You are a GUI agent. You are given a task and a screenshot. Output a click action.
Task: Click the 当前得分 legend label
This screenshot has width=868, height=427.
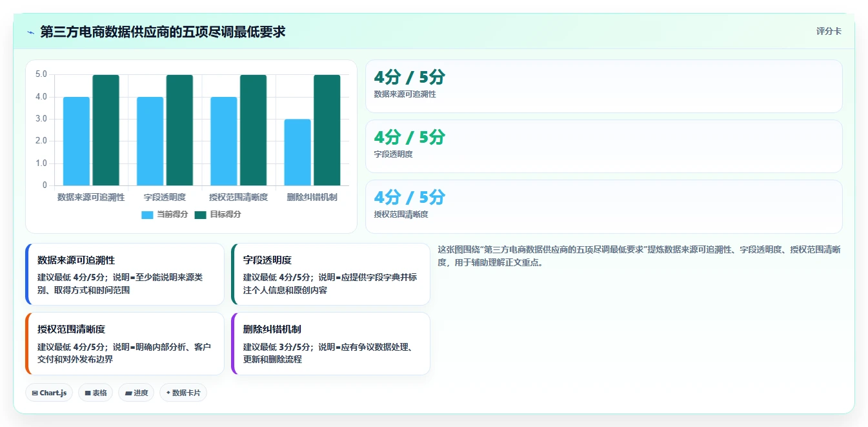(172, 215)
